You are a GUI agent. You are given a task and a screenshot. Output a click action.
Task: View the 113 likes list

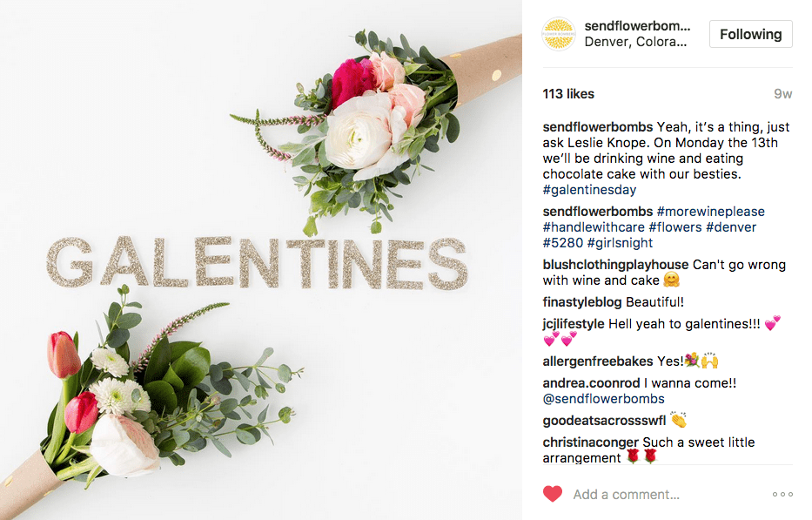(x=568, y=94)
